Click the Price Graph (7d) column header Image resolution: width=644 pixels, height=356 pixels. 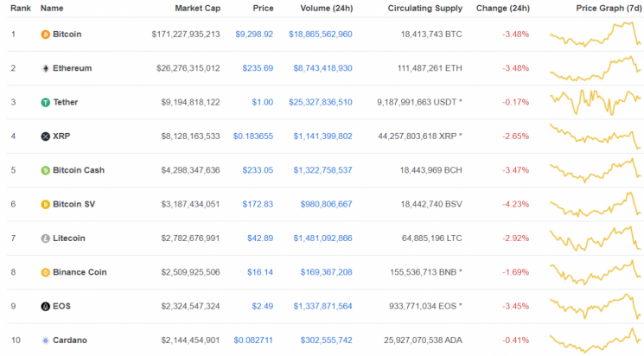(x=609, y=9)
